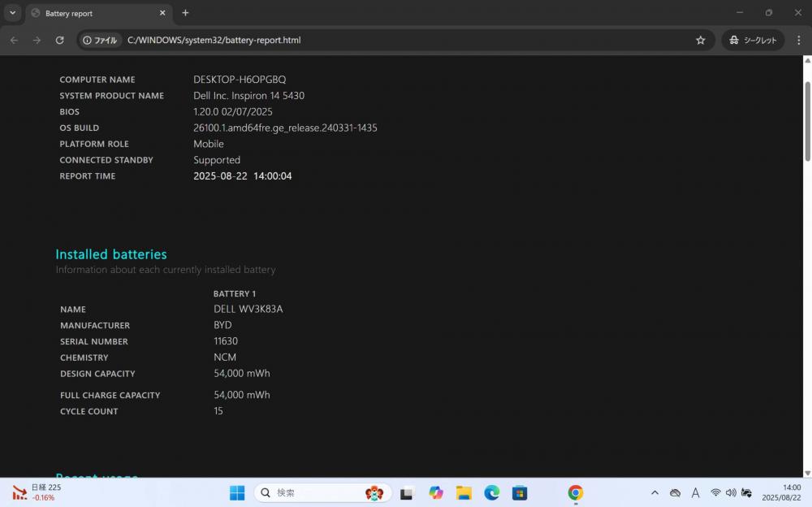The image size is (812, 507).
Task: Open the Chrome three-dot menu
Action: tap(798, 40)
